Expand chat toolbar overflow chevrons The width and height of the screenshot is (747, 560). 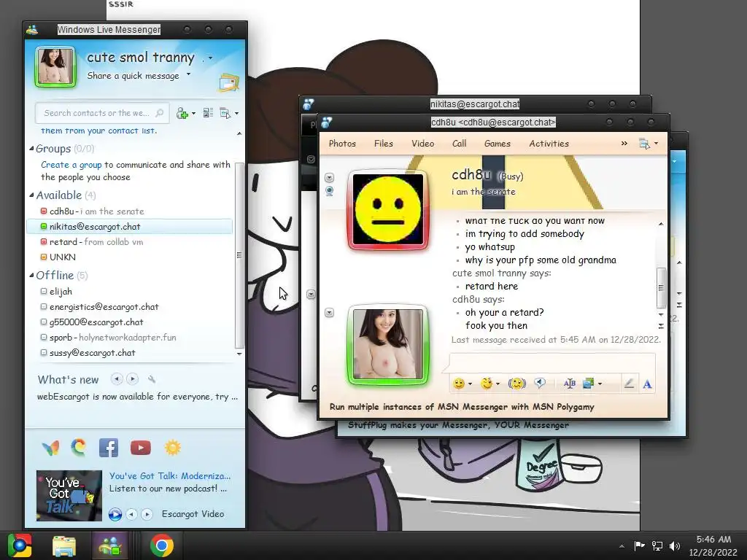click(x=624, y=144)
